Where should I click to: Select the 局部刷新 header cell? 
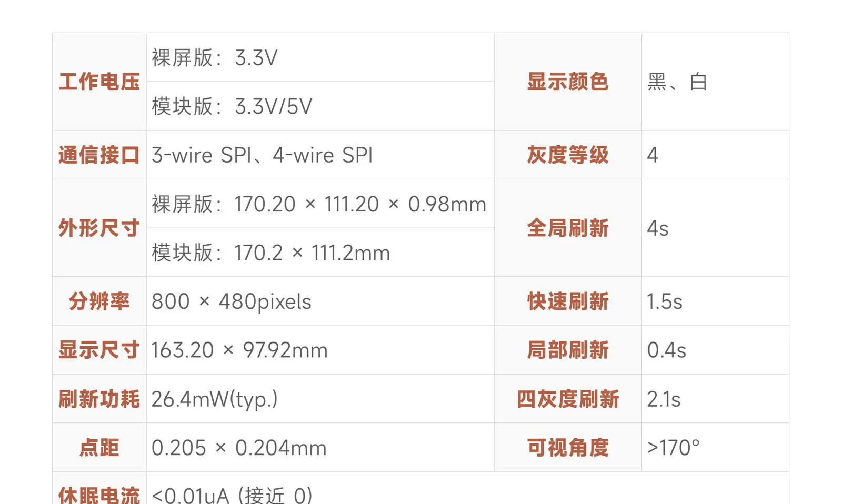point(567,350)
